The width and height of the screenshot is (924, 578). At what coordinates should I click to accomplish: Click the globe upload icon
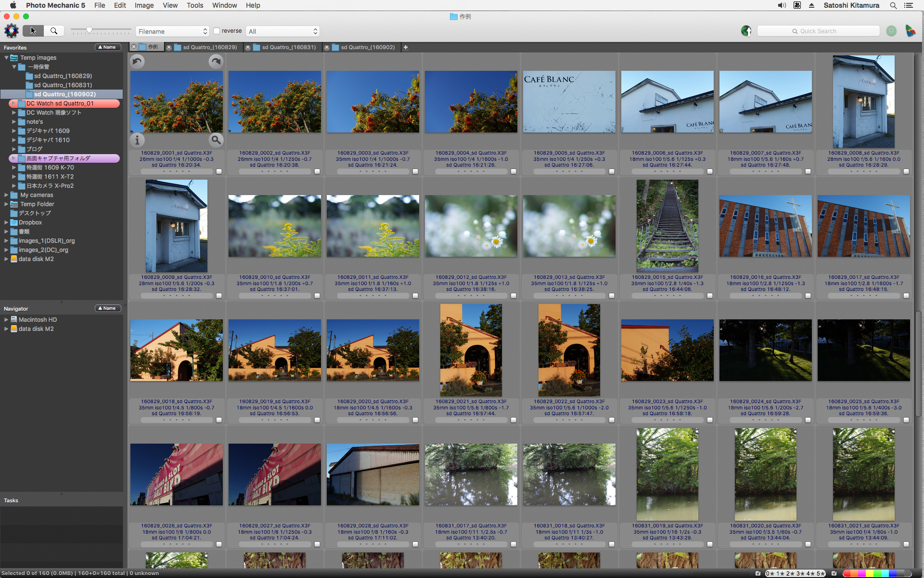click(746, 31)
